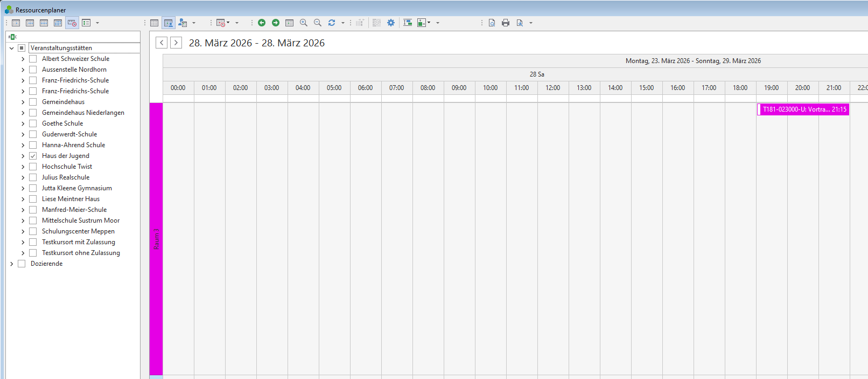Go to previous date range button

point(162,43)
